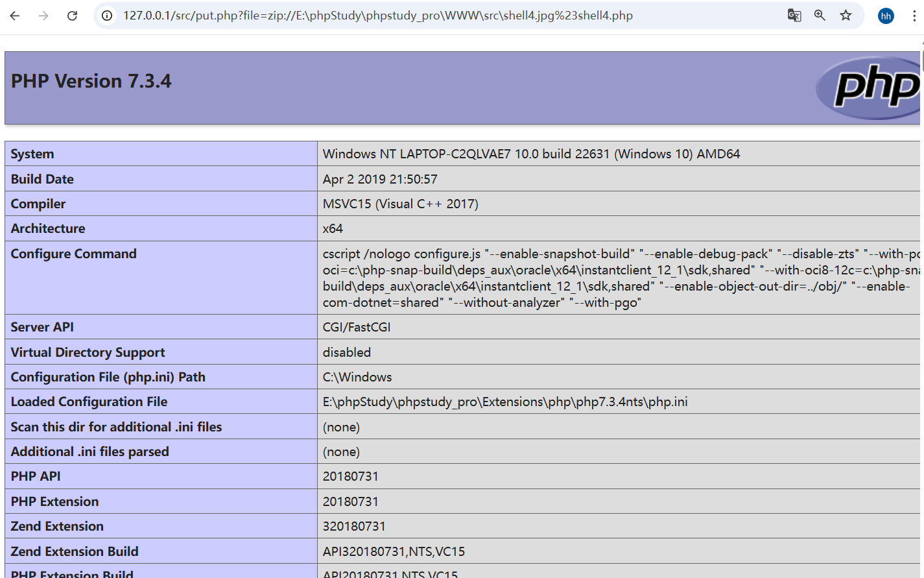Reload the current page
This screenshot has height=578, width=924.
coord(72,16)
